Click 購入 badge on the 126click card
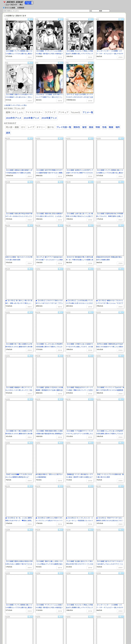 (60, 226)
